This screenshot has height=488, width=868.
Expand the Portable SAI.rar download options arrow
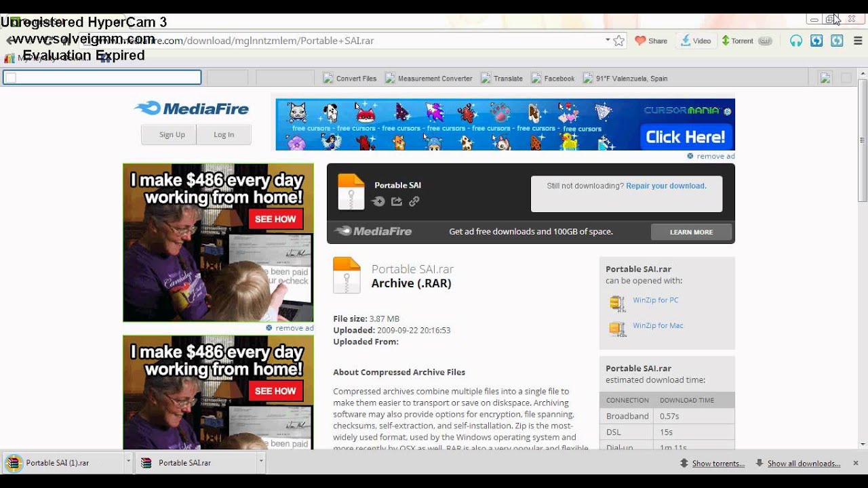coord(260,461)
